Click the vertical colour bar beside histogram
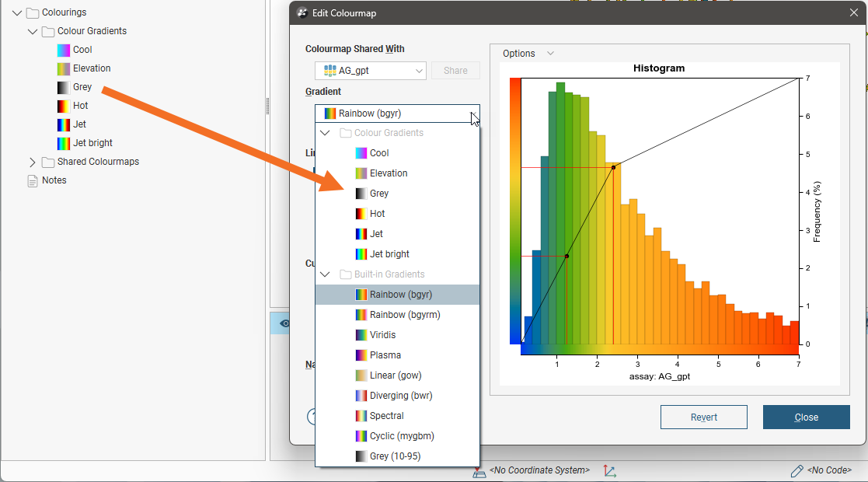This screenshot has height=482, width=868. click(x=514, y=210)
